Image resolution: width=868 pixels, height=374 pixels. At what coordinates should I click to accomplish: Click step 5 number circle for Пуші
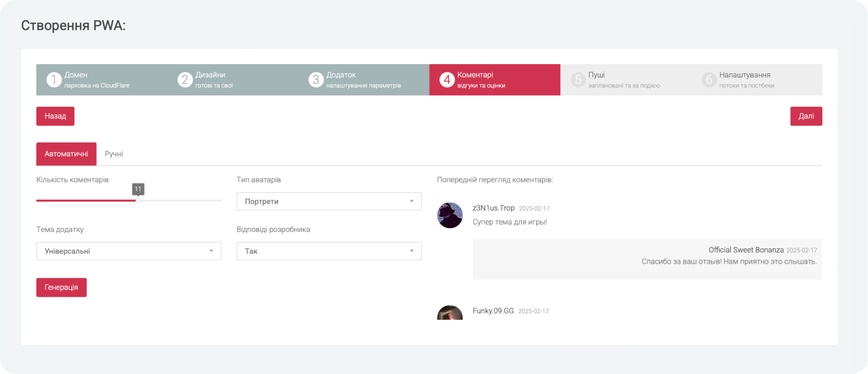point(577,80)
